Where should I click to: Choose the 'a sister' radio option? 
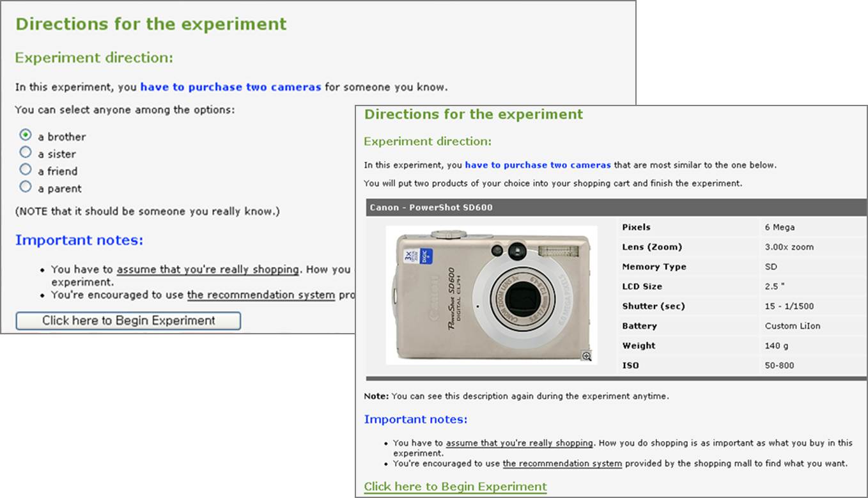tap(26, 153)
